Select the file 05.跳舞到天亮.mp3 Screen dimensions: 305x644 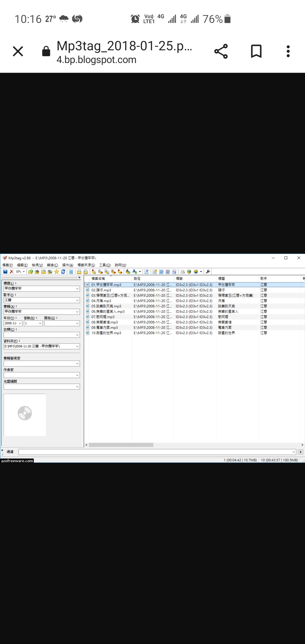point(106,306)
